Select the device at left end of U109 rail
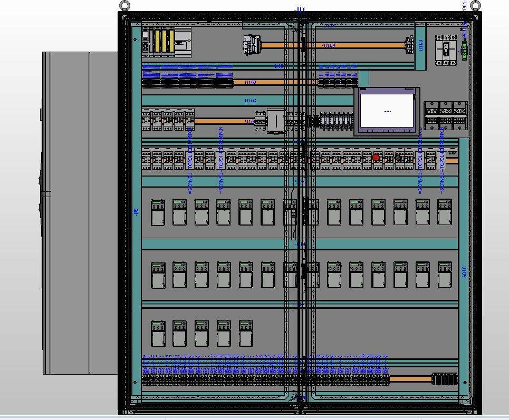This screenshot has height=420, width=509. click(x=252, y=45)
